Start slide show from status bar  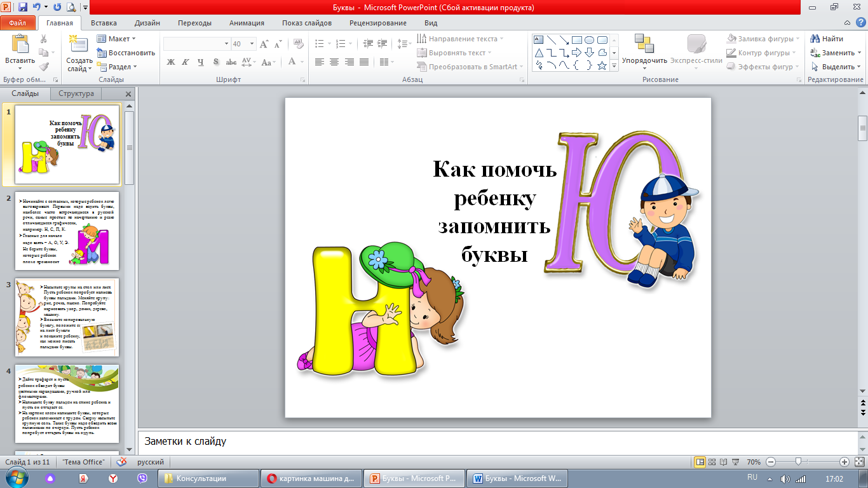click(735, 462)
